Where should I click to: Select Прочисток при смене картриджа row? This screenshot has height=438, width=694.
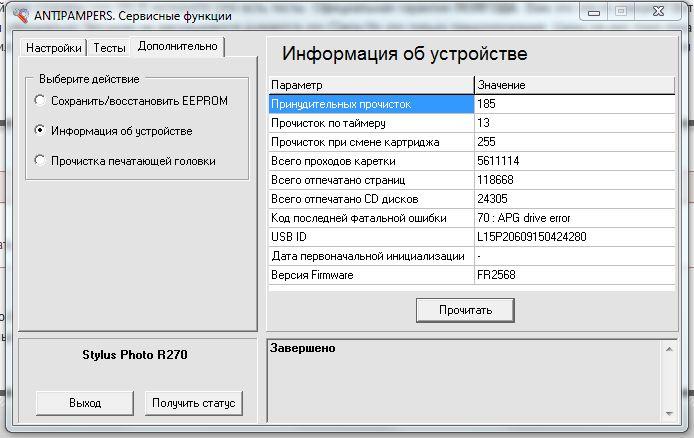click(x=472, y=142)
